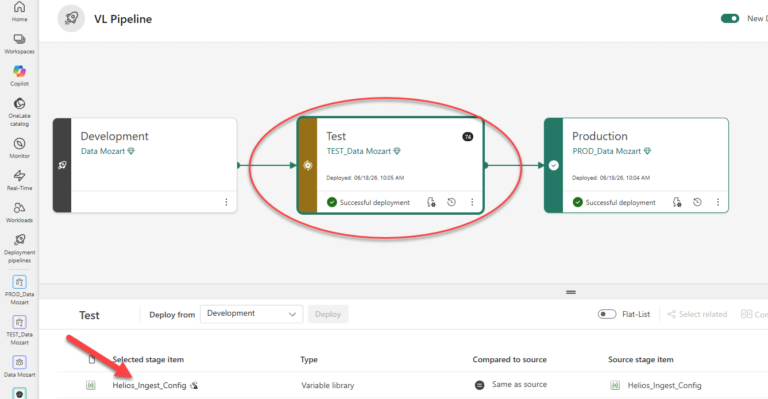The width and height of the screenshot is (768, 399).
Task: Open Production stage more options menu
Action: pos(718,202)
